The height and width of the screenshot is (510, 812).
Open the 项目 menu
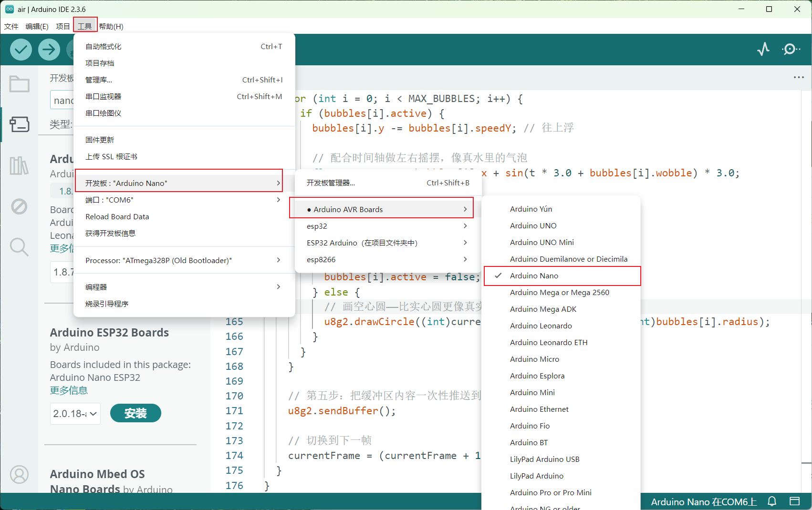(62, 26)
